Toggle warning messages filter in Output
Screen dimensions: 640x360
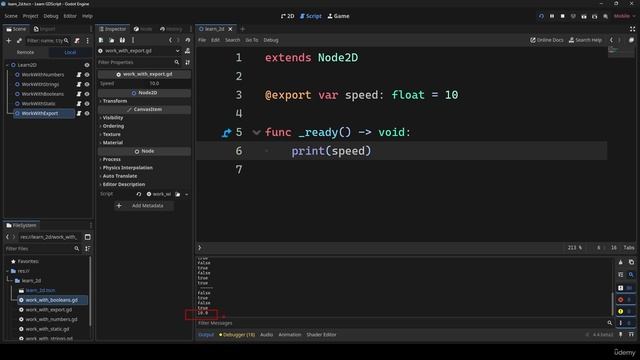point(625,311)
